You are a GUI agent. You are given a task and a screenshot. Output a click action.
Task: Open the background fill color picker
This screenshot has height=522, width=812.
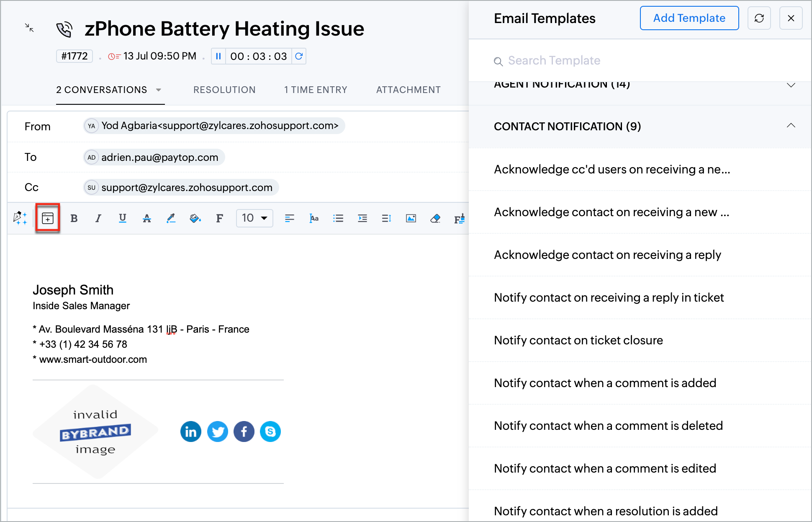pos(195,218)
